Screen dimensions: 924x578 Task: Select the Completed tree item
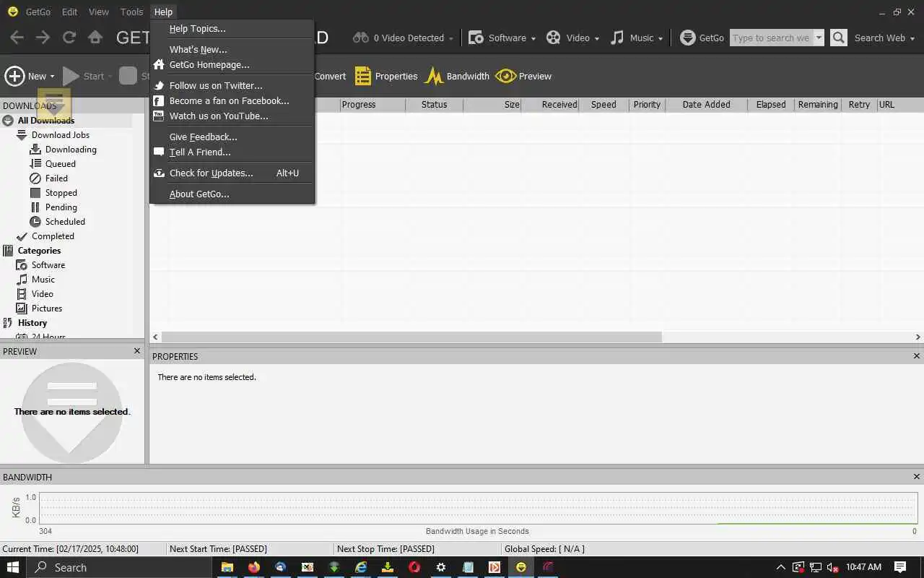(x=53, y=236)
